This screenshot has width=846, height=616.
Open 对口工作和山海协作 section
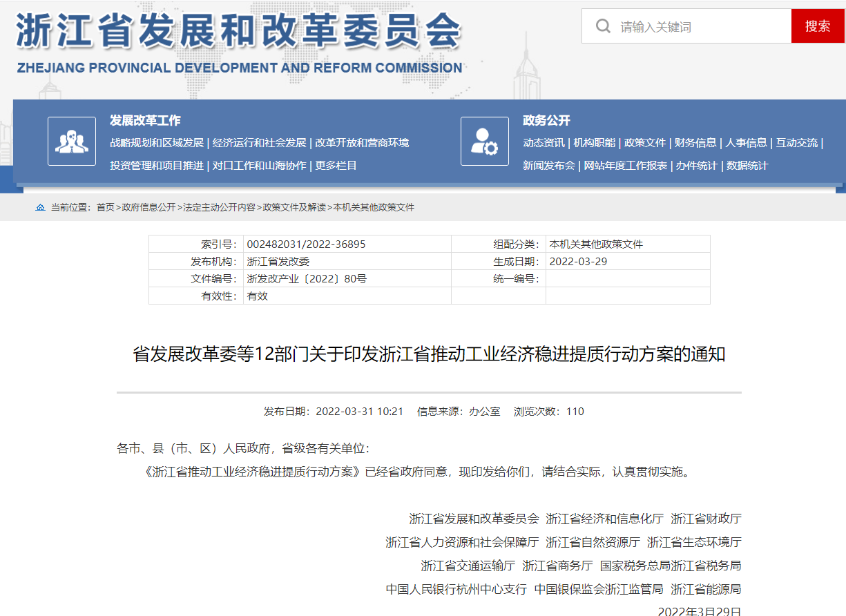[x=259, y=166]
